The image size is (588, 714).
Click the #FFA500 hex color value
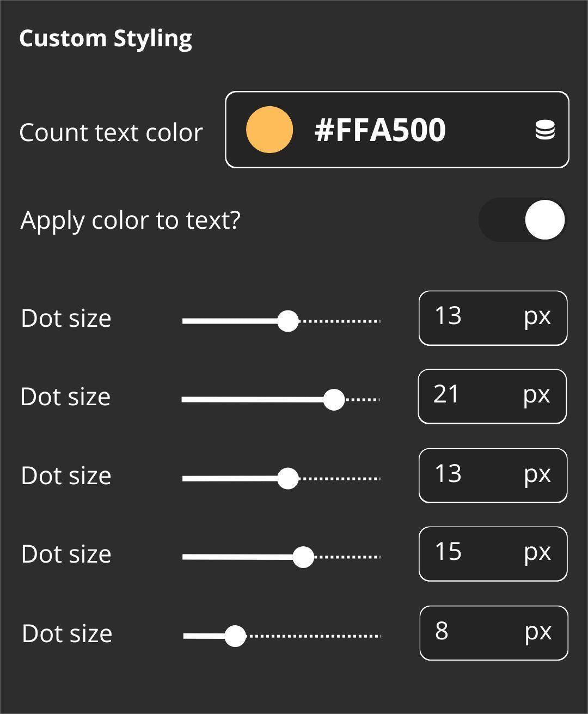[380, 130]
